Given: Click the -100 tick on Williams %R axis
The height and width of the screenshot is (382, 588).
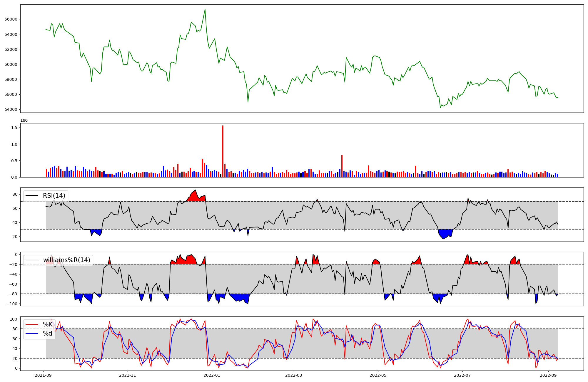Looking at the screenshot, I should coord(12,304).
